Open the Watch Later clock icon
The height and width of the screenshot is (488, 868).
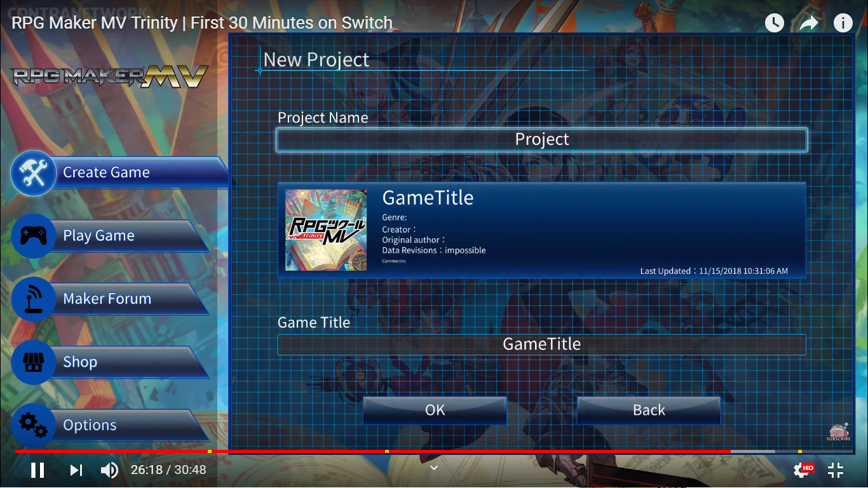(x=774, y=24)
